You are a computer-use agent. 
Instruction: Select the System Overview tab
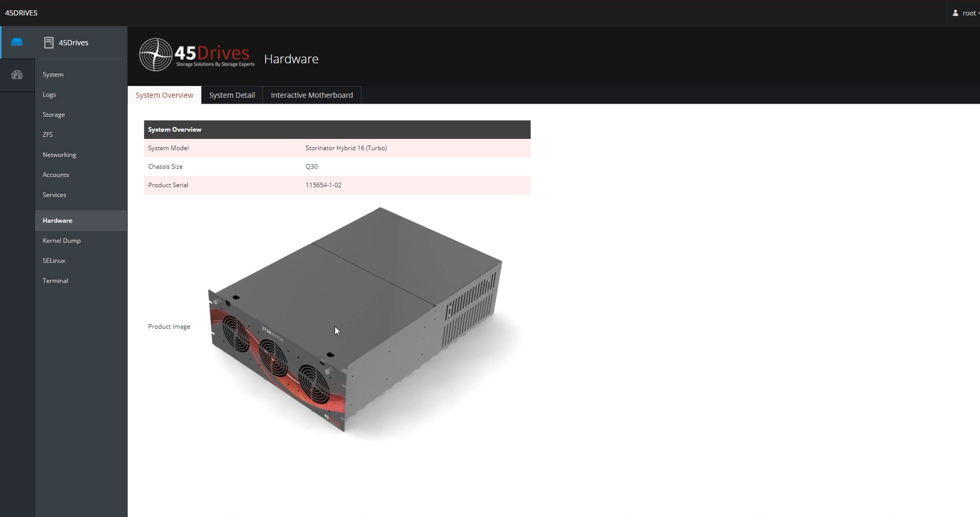tap(164, 95)
